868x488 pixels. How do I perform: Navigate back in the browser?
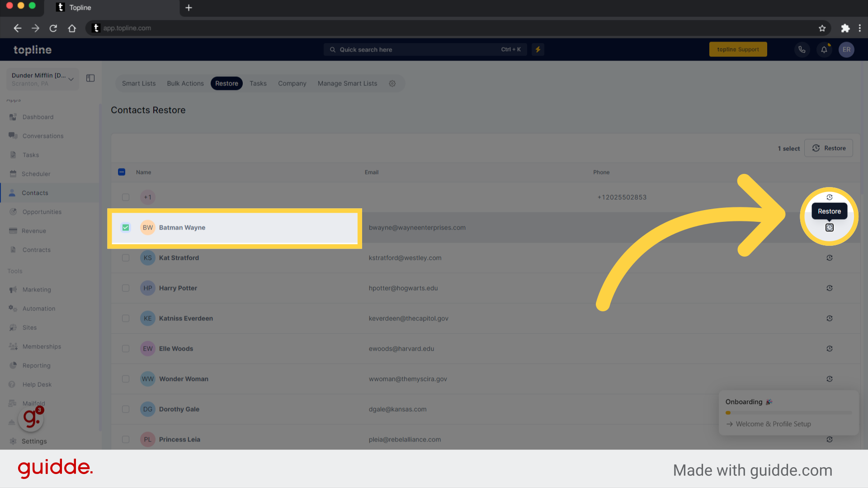18,28
